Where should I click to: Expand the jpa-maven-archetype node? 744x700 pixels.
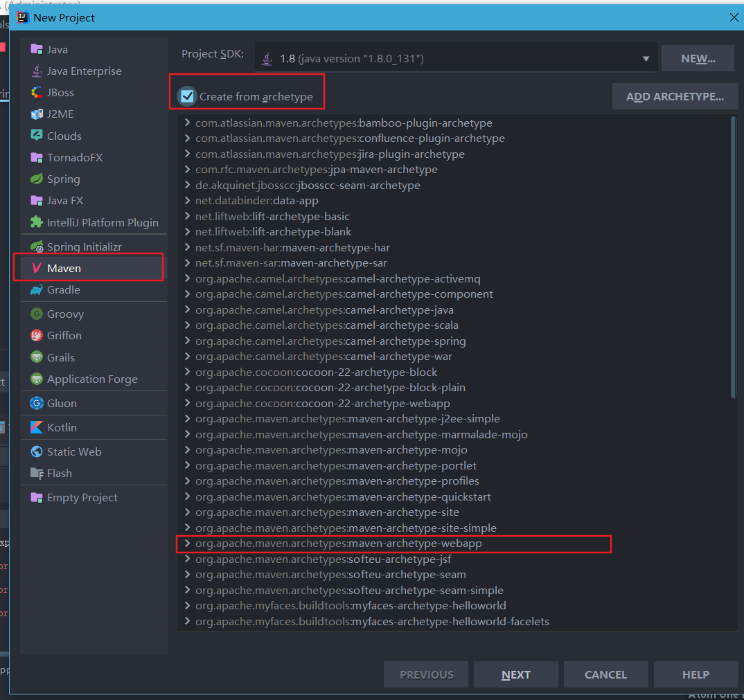click(188, 170)
